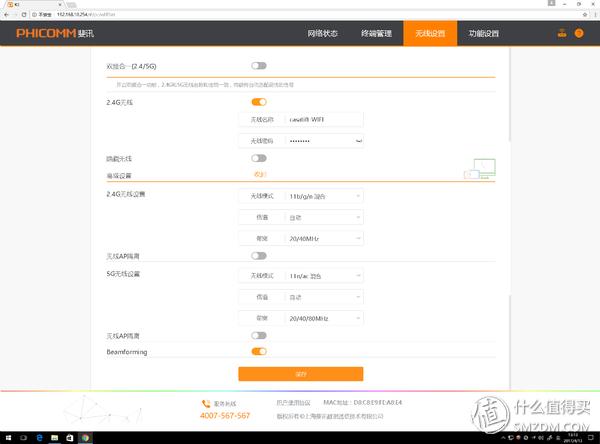Click the MAC address text in footer
600x444 pixels.
[x=363, y=402]
